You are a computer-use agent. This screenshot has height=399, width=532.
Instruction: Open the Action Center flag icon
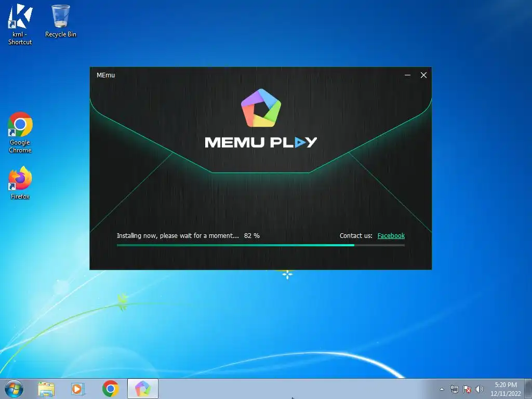click(x=467, y=389)
